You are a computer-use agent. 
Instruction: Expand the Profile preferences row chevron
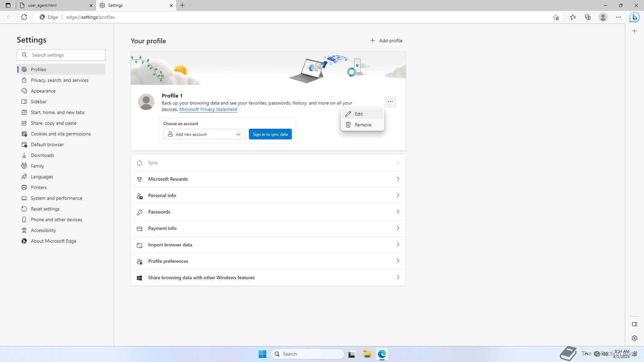coord(398,261)
